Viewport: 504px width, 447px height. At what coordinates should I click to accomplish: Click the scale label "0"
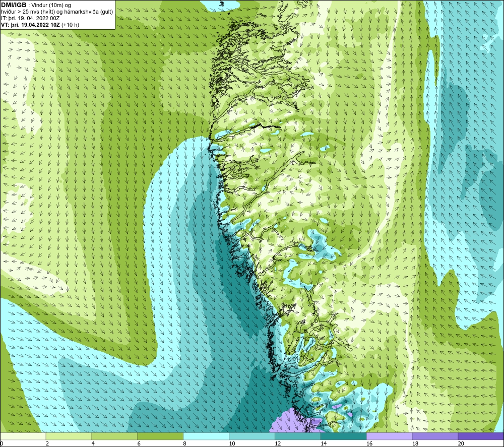coord(2,443)
